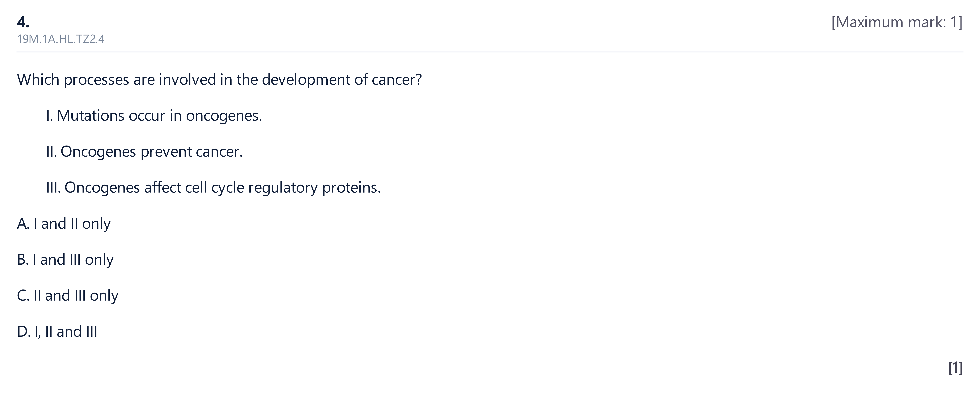980x393 pixels.
Task: Select option D, I, II and III
Action: (x=57, y=332)
